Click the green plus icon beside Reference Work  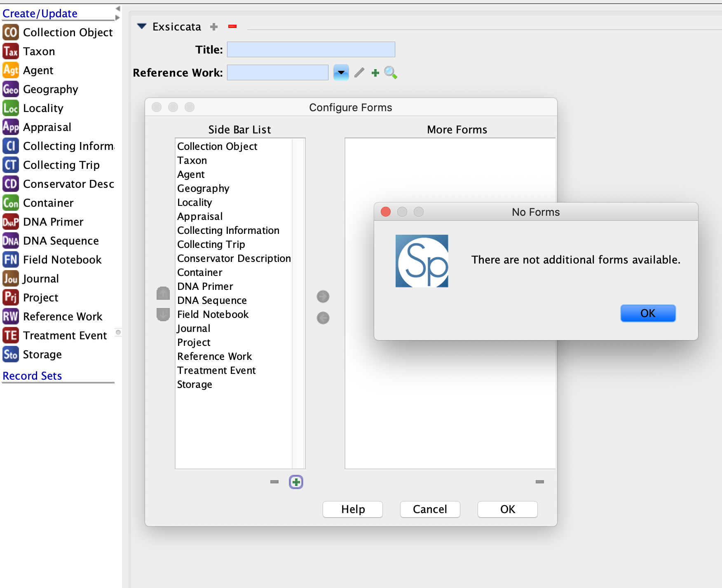(375, 72)
